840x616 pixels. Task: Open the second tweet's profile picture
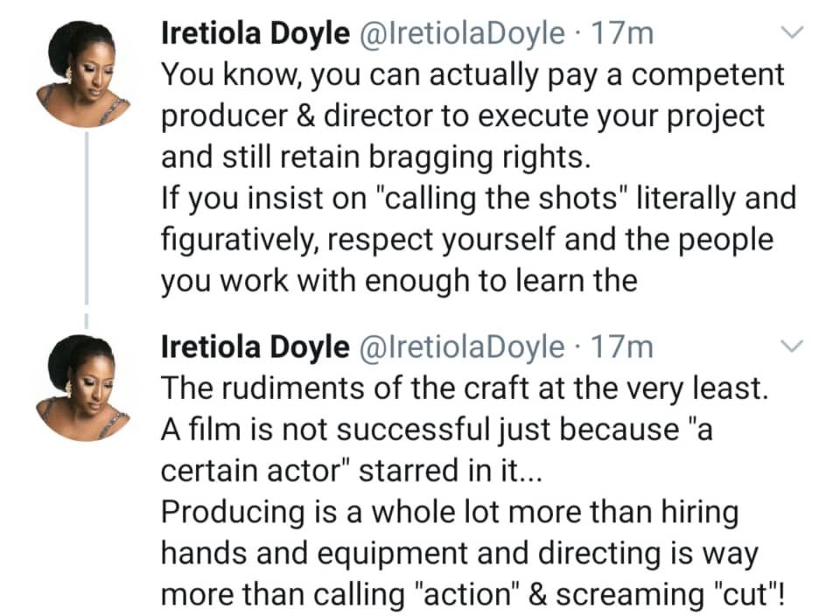83,388
